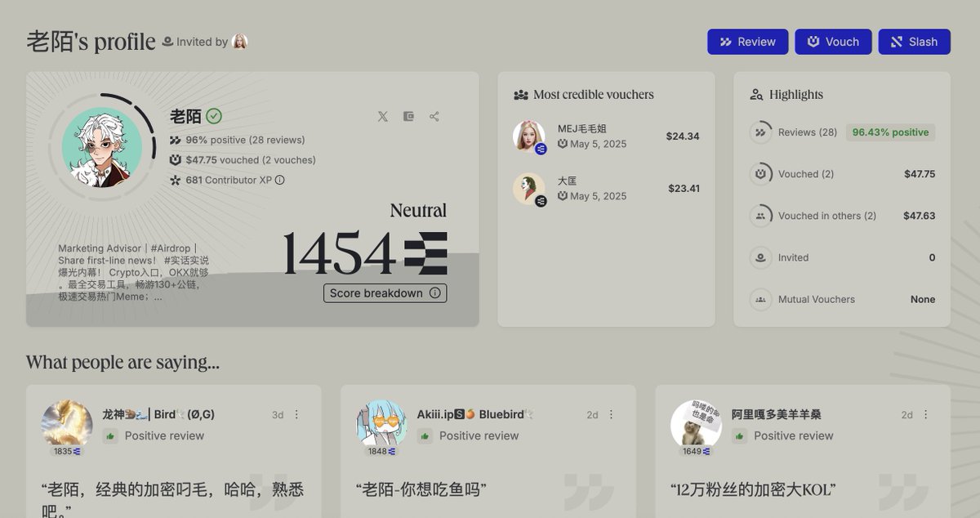Open review starting 老陌，经典的加密叼毛
Viewport: 980px width, 518px height.
click(x=172, y=498)
